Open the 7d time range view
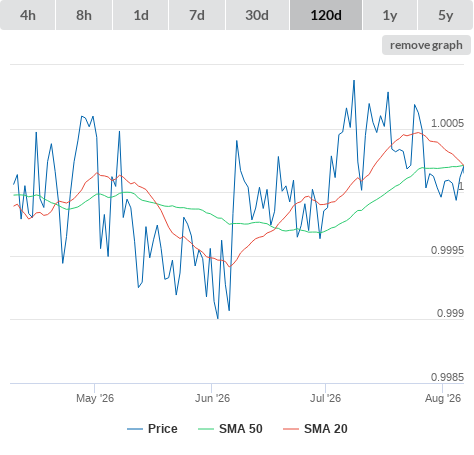Viewport: 474px width, 455px height. pos(197,15)
